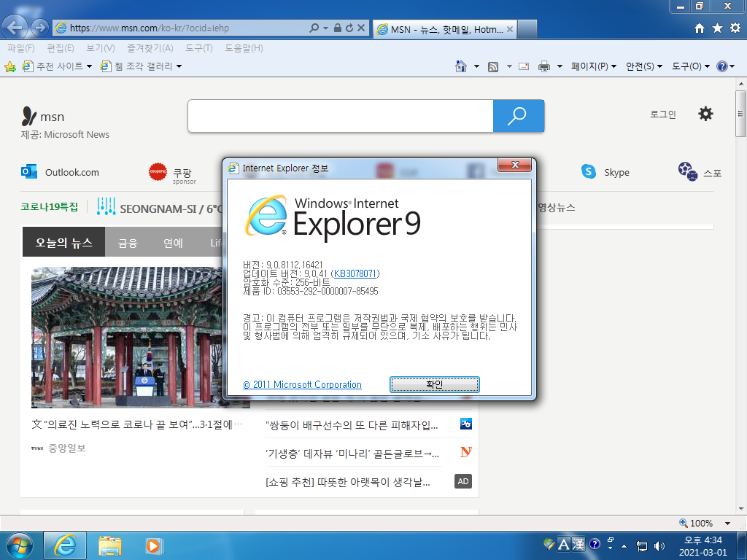Switch to the 금융 news tab
747x560 pixels.
click(x=128, y=243)
